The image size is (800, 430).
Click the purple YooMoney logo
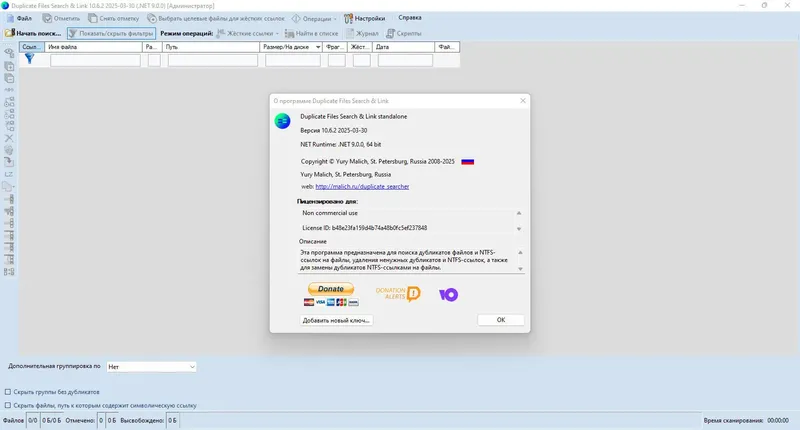[x=448, y=294]
